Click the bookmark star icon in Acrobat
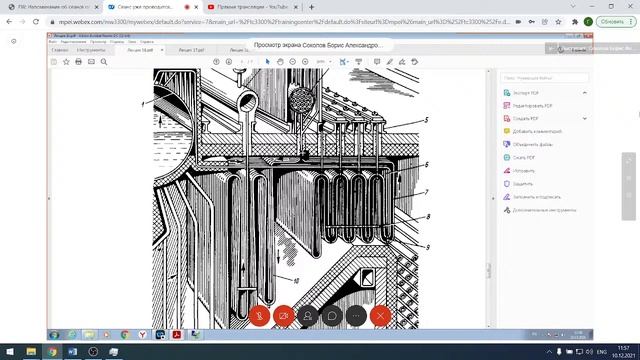 (x=66, y=62)
